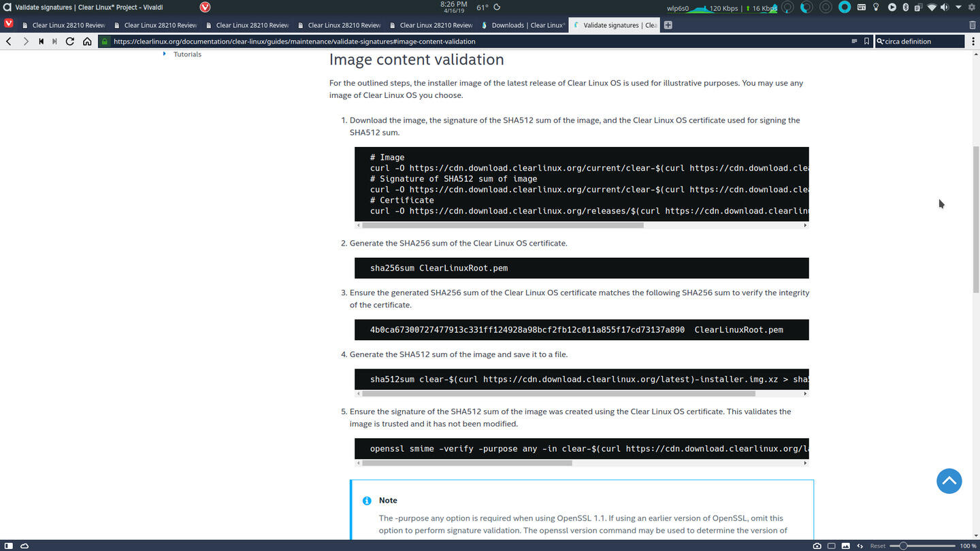The image size is (980, 551).
Task: Open sync cloud icon in status bar
Action: [24, 546]
